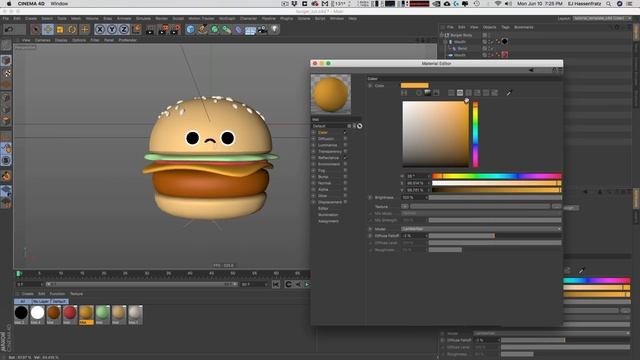Go to start of animation button

(x=276, y=284)
